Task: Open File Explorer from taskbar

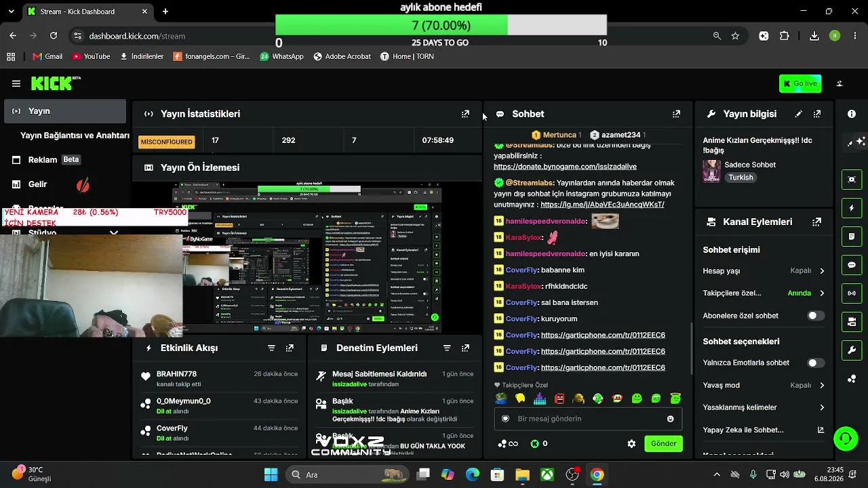Action: tap(522, 474)
